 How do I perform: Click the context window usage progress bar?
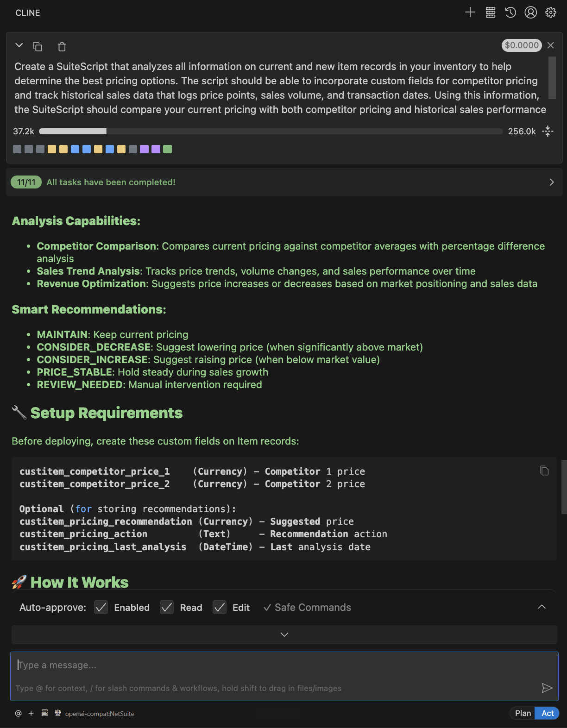pos(271,132)
